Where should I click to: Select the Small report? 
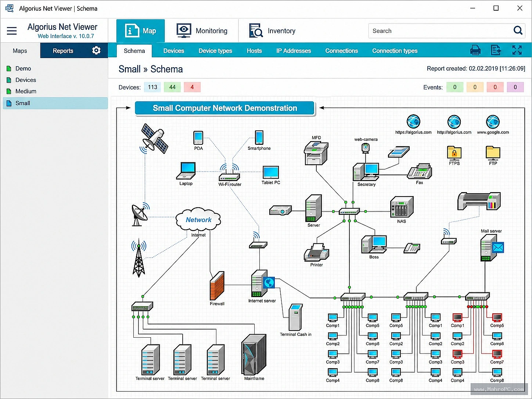(x=55, y=103)
